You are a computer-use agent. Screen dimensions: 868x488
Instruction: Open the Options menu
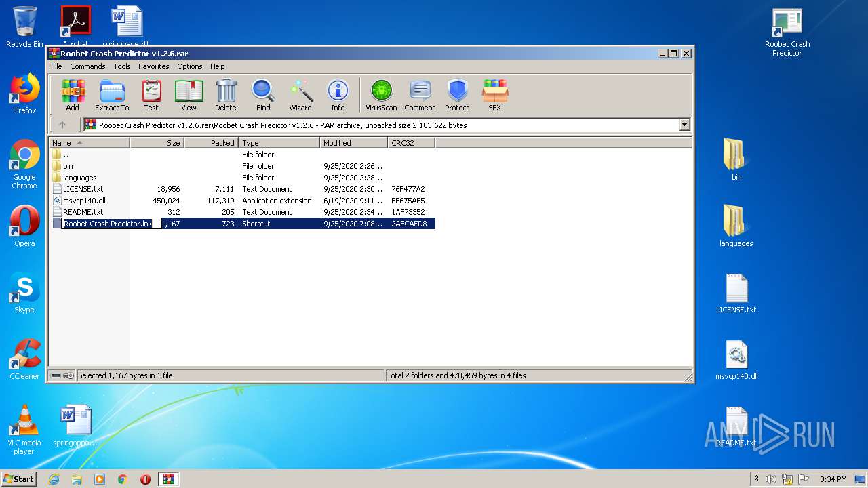[x=190, y=66]
